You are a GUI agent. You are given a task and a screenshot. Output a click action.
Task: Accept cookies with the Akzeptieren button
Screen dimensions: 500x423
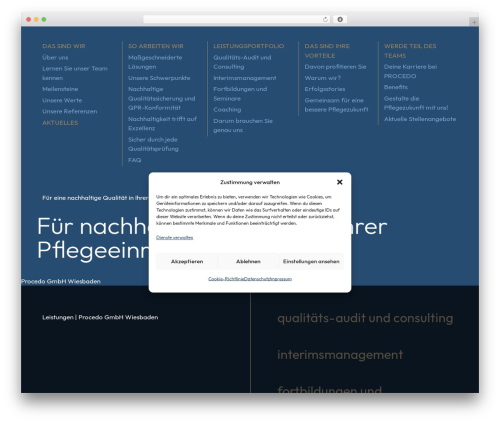187,261
